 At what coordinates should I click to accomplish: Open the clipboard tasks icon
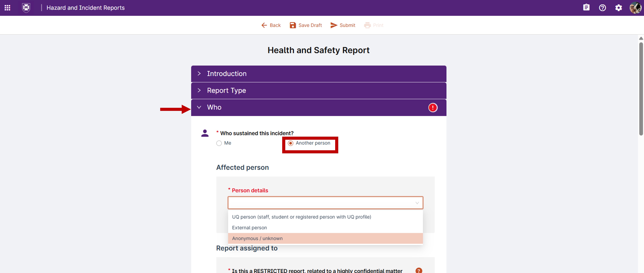point(586,7)
